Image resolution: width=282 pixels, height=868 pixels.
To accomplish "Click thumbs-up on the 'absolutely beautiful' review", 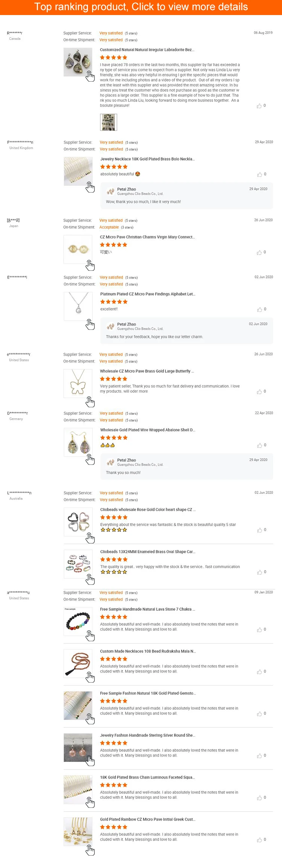I will tap(259, 175).
